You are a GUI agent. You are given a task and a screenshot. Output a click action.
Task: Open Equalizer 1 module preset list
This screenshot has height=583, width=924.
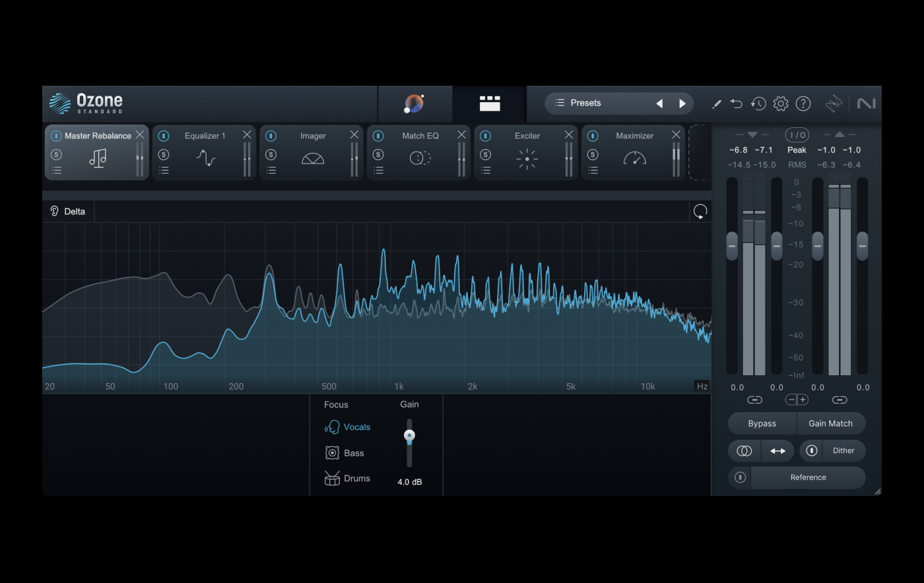[x=164, y=170]
